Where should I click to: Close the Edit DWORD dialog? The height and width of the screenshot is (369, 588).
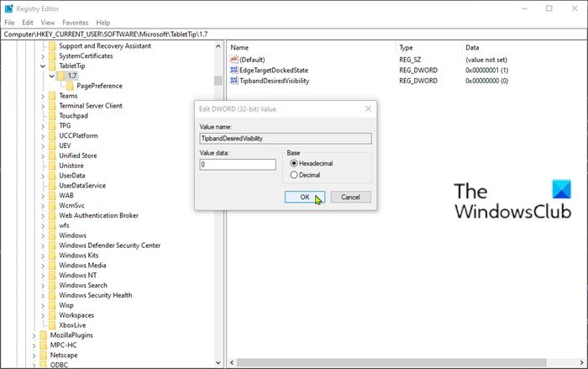(368, 109)
